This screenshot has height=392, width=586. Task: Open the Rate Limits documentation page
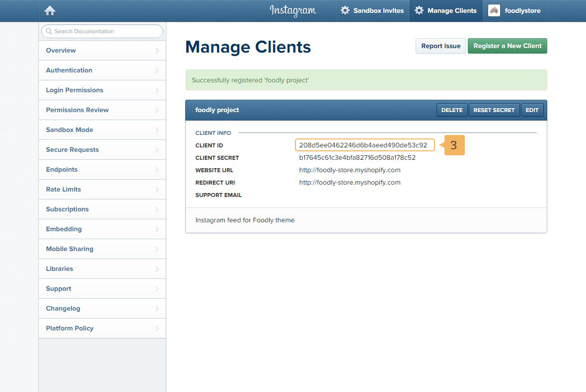coord(64,190)
